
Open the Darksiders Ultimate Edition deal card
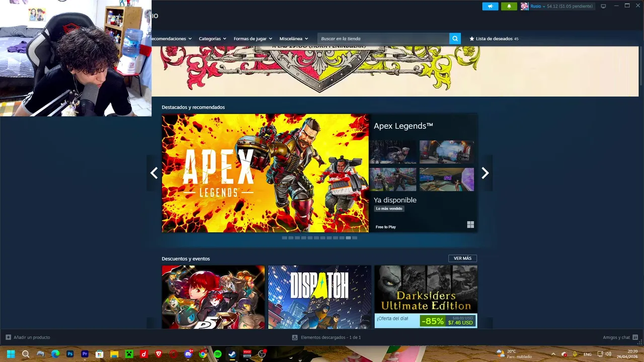[426, 297]
